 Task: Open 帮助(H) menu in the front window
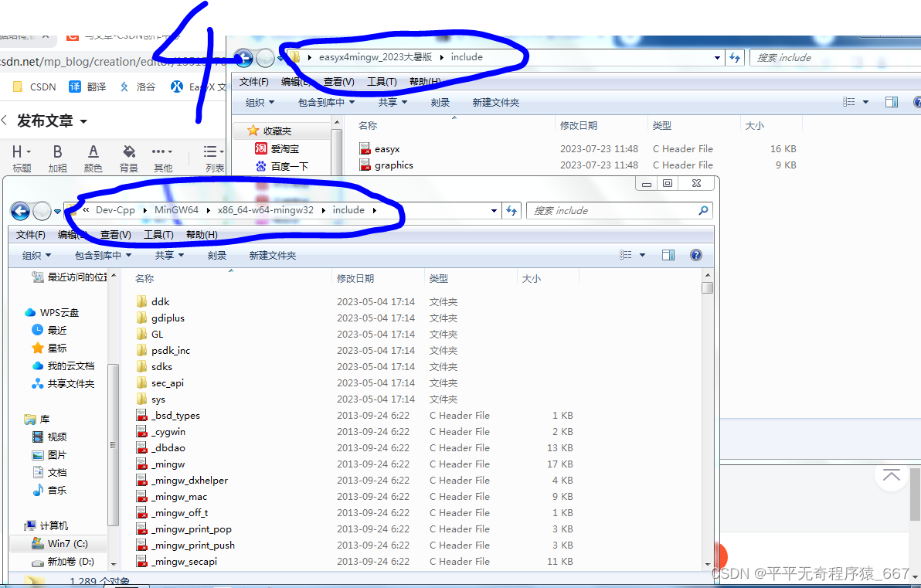click(x=202, y=235)
